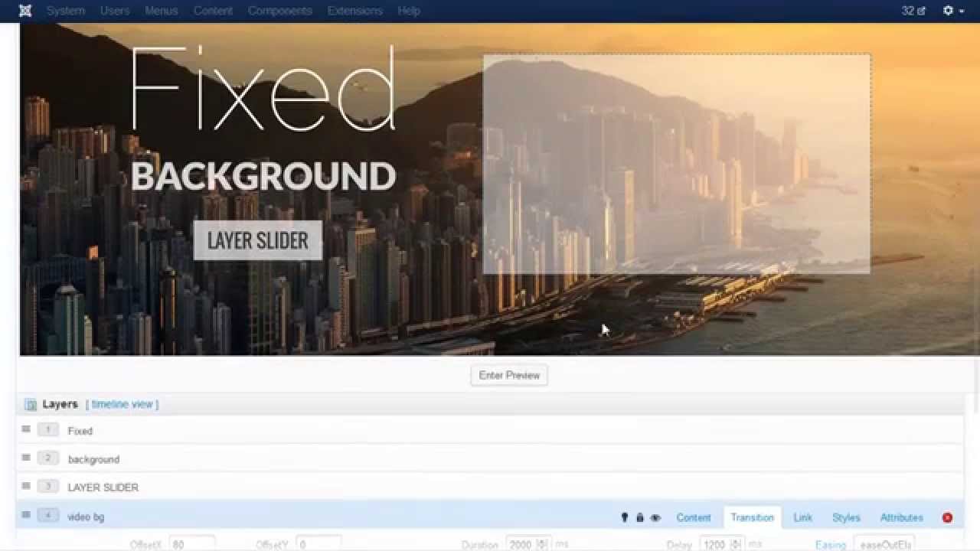
Task: Open the Easing link
Action: click(831, 545)
